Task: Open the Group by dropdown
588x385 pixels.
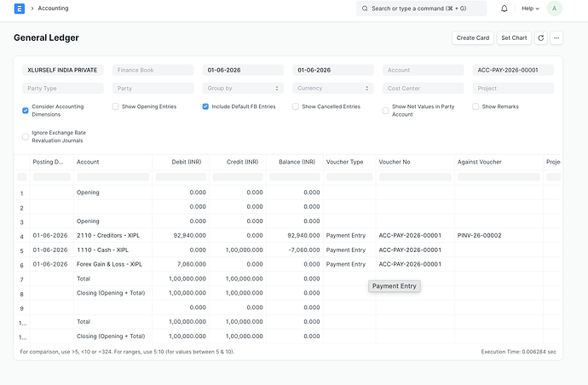Action: [x=243, y=88]
